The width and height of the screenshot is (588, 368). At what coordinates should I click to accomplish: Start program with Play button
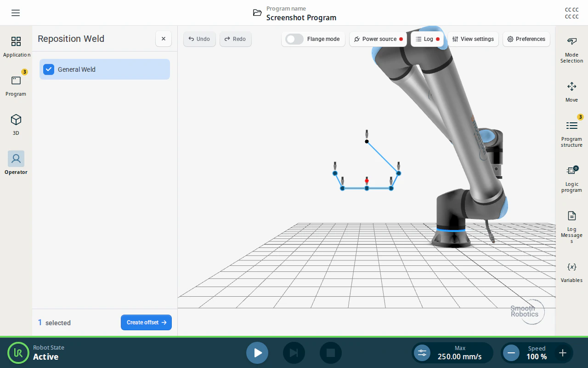point(257,353)
